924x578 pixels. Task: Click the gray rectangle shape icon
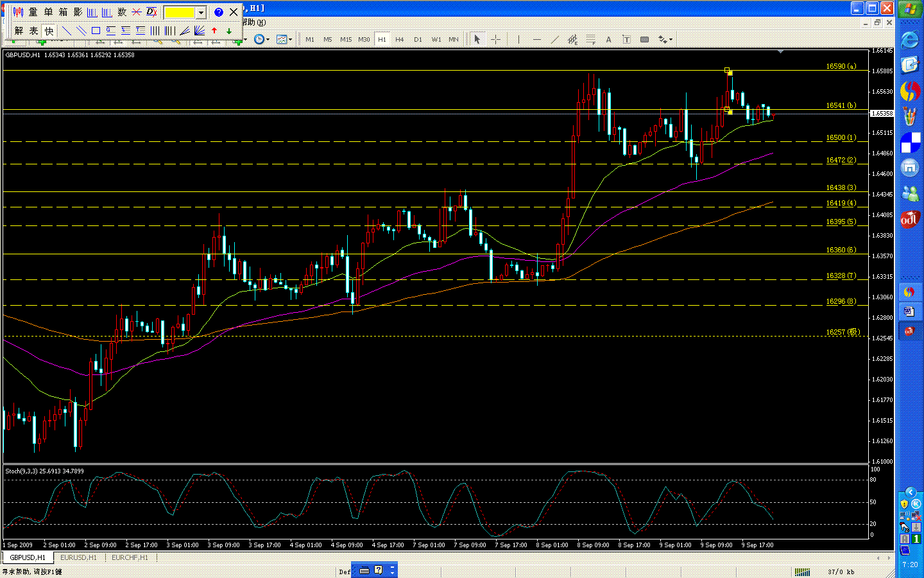[x=644, y=39]
